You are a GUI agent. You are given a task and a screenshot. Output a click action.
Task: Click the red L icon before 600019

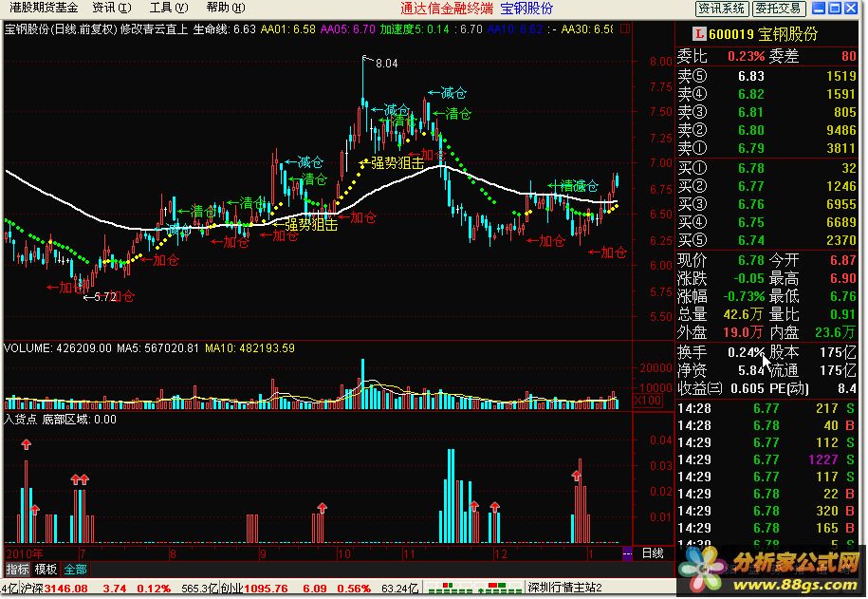[x=698, y=34]
